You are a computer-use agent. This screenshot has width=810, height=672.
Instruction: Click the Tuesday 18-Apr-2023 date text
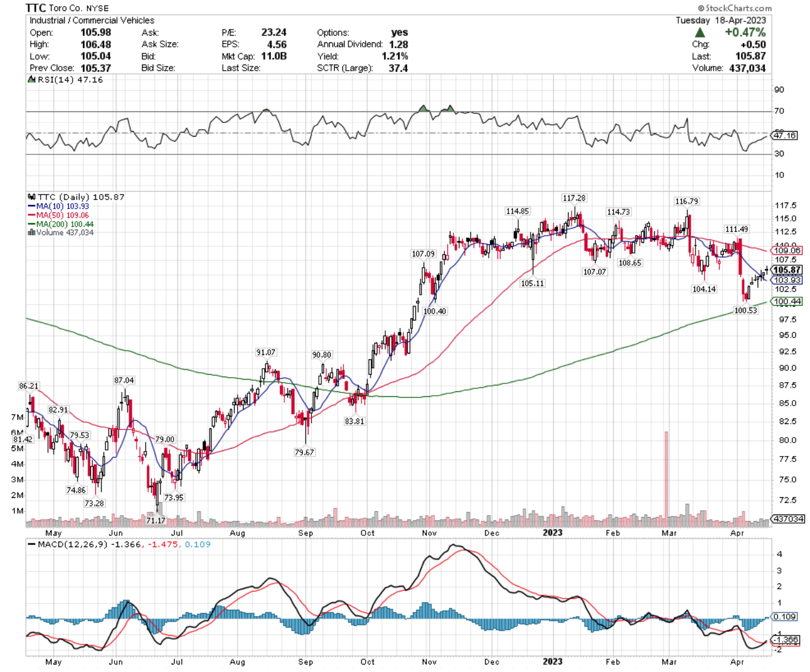click(x=721, y=20)
